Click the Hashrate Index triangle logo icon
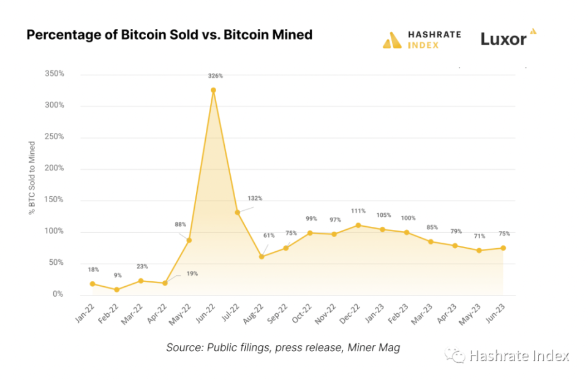This screenshot has width=588, height=380. [x=392, y=40]
